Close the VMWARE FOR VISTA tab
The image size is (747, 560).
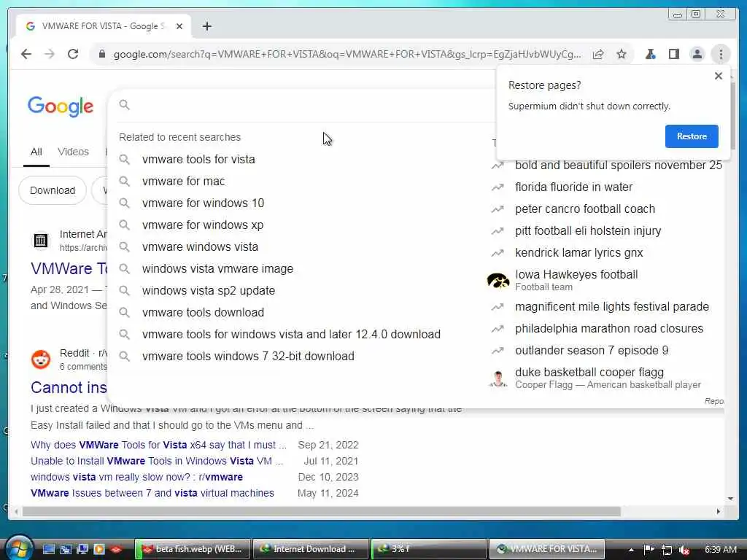[179, 26]
